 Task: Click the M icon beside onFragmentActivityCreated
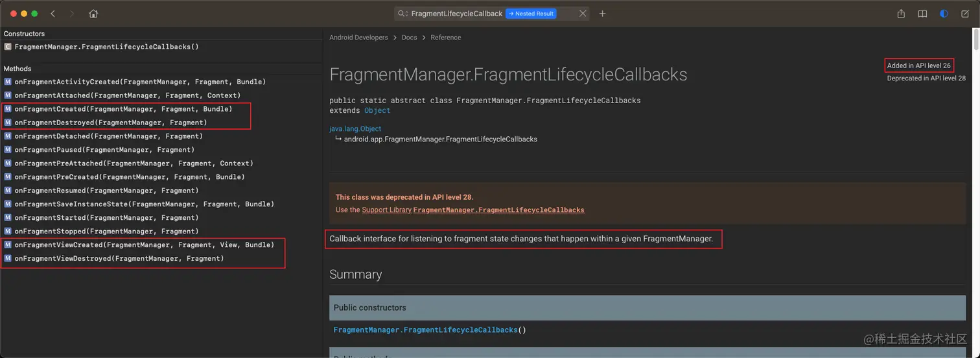coord(8,82)
